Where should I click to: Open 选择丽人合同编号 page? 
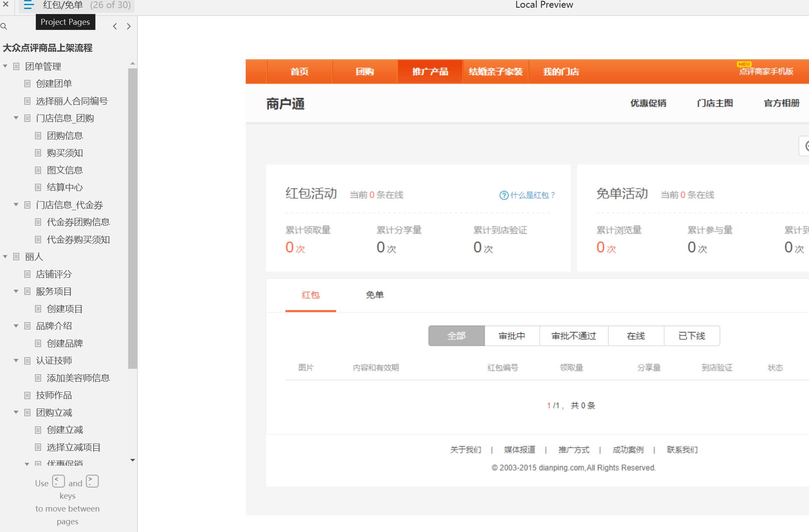pos(72,101)
